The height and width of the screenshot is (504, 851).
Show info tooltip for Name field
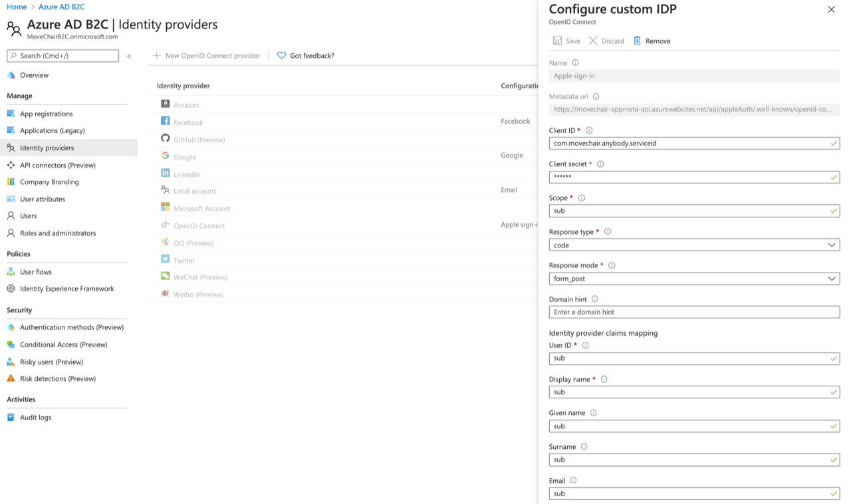(x=575, y=63)
